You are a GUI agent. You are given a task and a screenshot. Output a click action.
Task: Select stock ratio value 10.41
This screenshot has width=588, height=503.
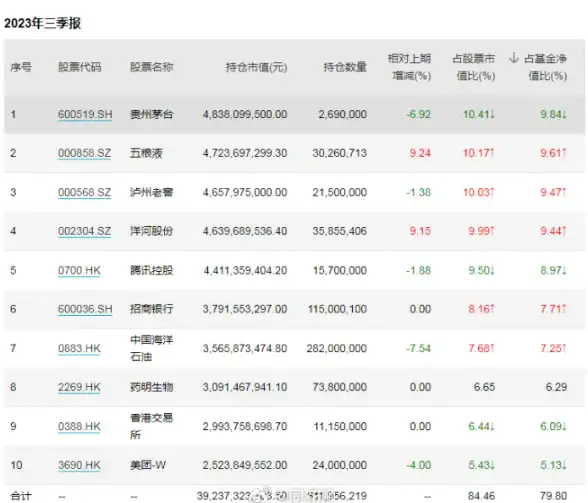479,114
